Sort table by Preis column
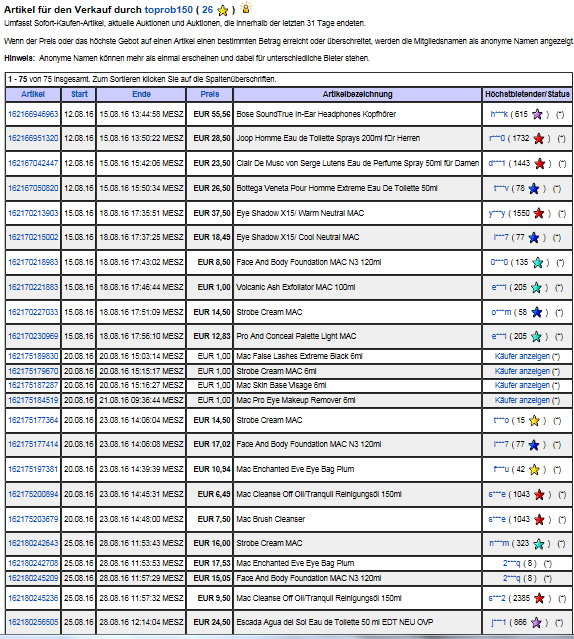 point(210,94)
